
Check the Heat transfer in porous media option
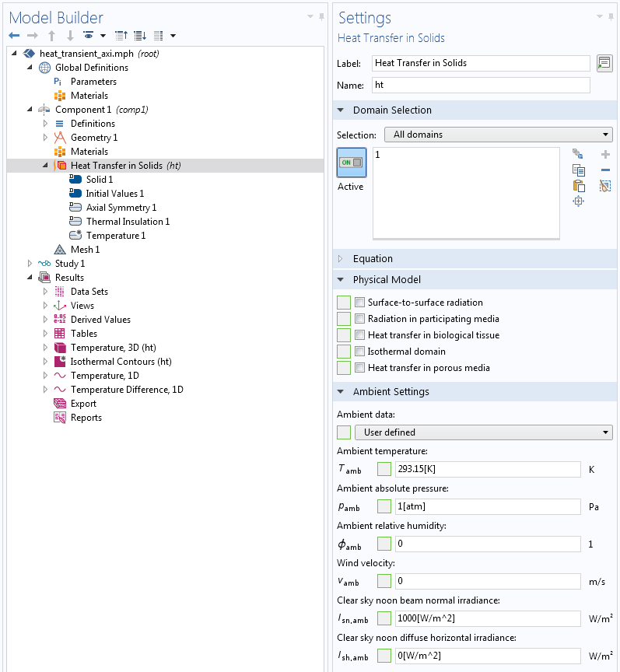pyautogui.click(x=359, y=368)
